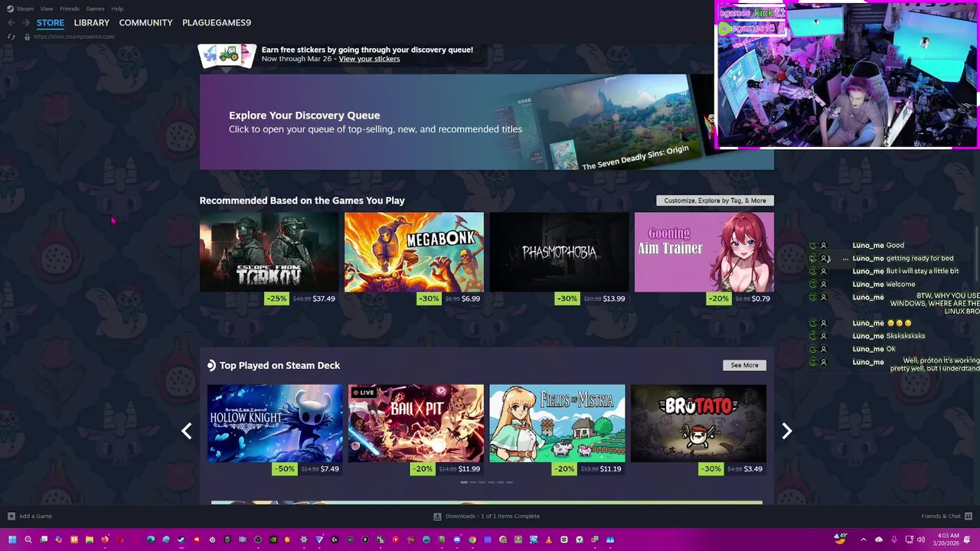Screen dimensions: 980x551
Task: Go back with the Steam back arrow
Action: point(11,23)
